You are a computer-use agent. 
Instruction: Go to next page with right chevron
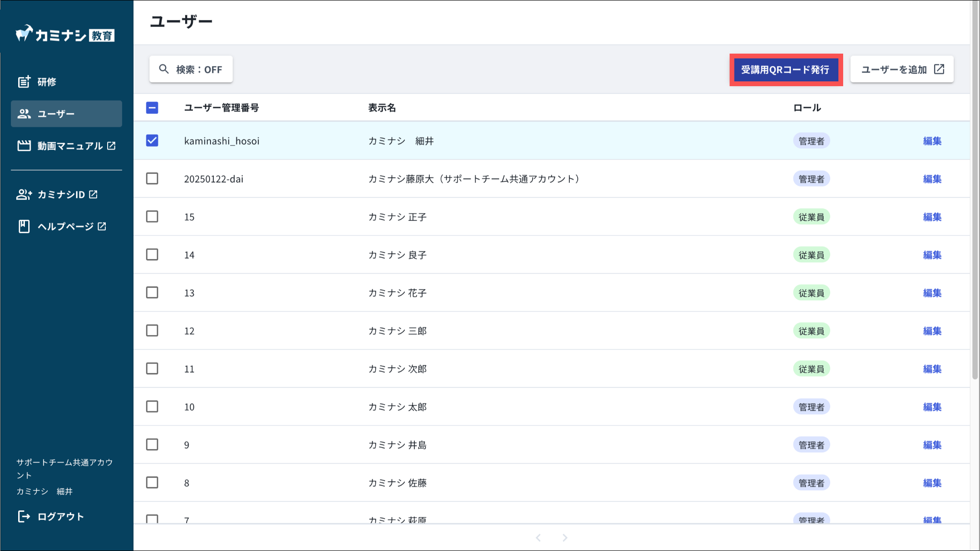[565, 538]
